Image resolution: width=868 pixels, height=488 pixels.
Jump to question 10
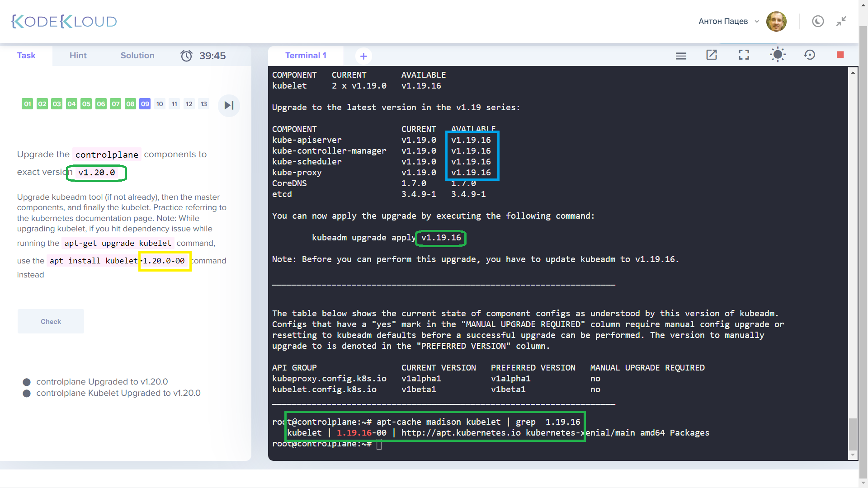coord(160,104)
